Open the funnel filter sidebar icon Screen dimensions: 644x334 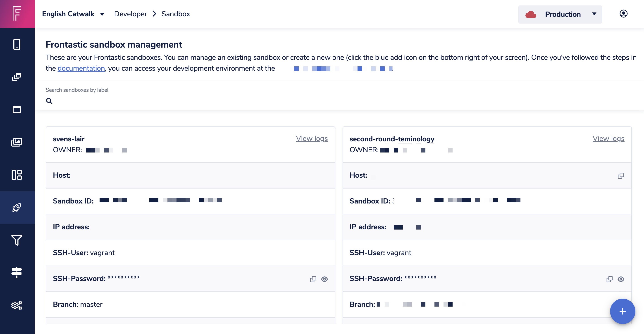pyautogui.click(x=17, y=240)
